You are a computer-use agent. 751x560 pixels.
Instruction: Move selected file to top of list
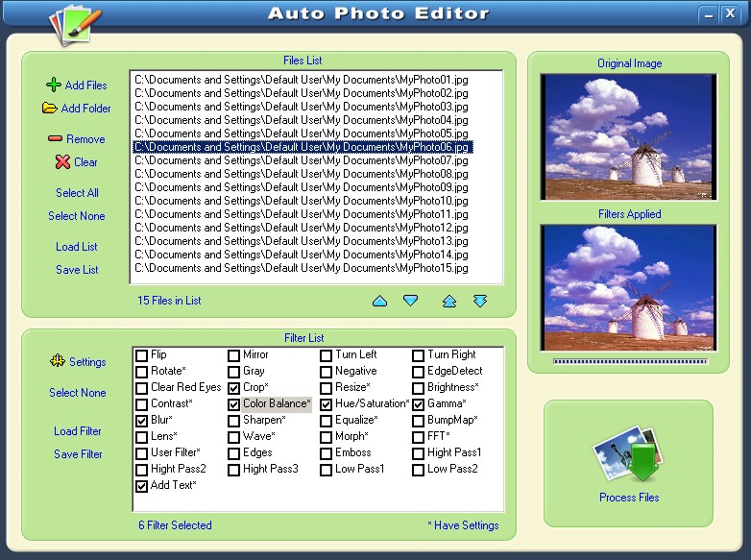point(448,302)
